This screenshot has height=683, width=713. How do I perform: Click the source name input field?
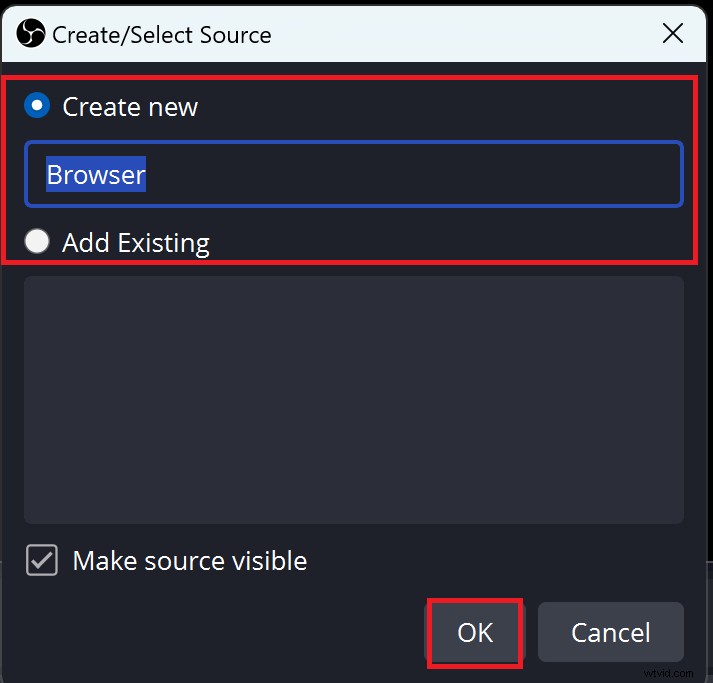(x=353, y=175)
